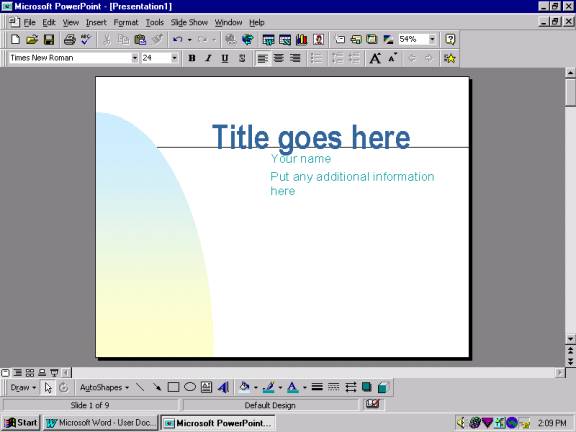The height and width of the screenshot is (432, 576).
Task: Click the zoom percentage field showing 54%
Action: click(x=413, y=39)
